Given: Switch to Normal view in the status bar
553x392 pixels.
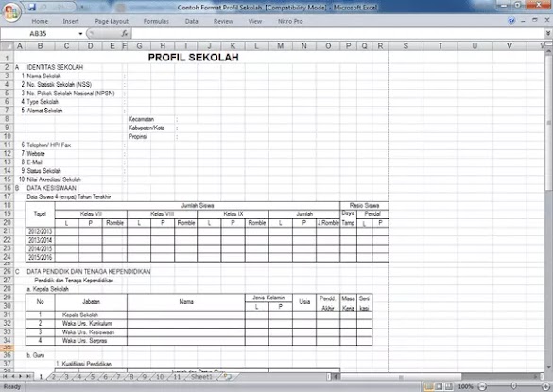Looking at the screenshot, I should (x=429, y=386).
